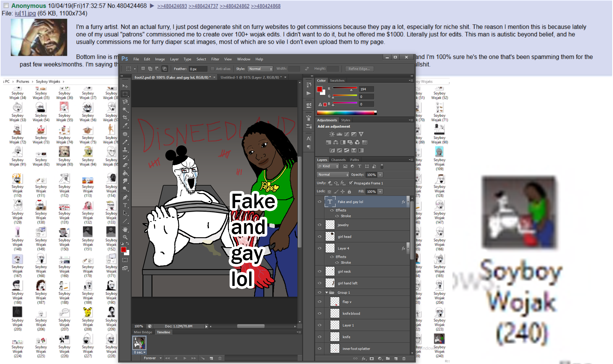Collapse the Group 1 folder

coord(326,292)
